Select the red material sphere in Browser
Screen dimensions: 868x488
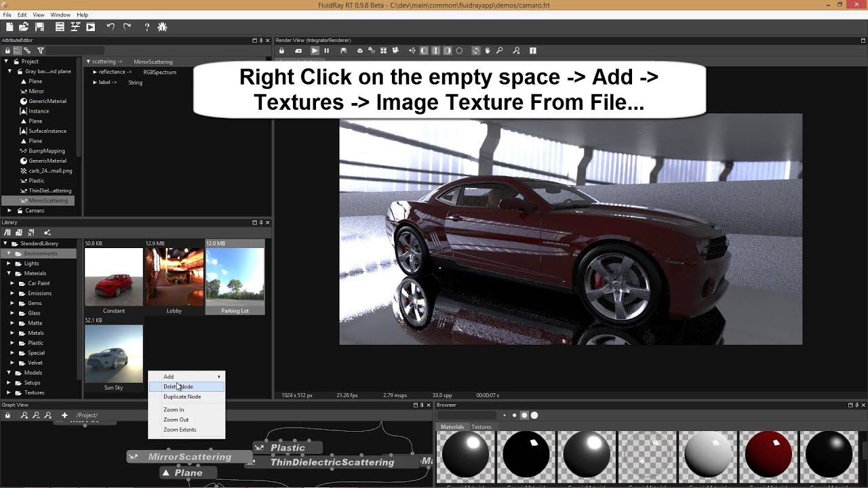pyautogui.click(x=768, y=455)
